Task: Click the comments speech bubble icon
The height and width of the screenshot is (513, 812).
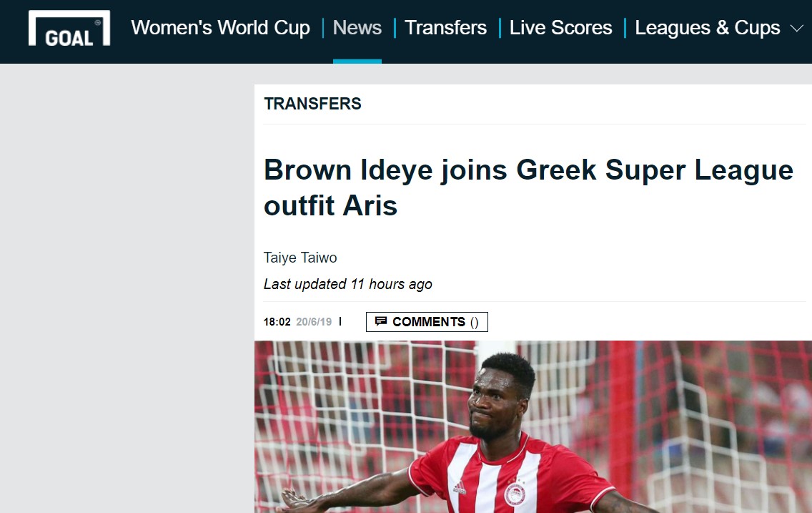Action: pos(380,321)
